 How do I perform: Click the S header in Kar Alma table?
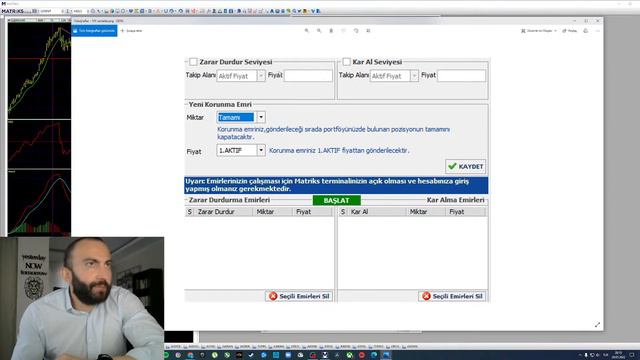(x=343, y=212)
